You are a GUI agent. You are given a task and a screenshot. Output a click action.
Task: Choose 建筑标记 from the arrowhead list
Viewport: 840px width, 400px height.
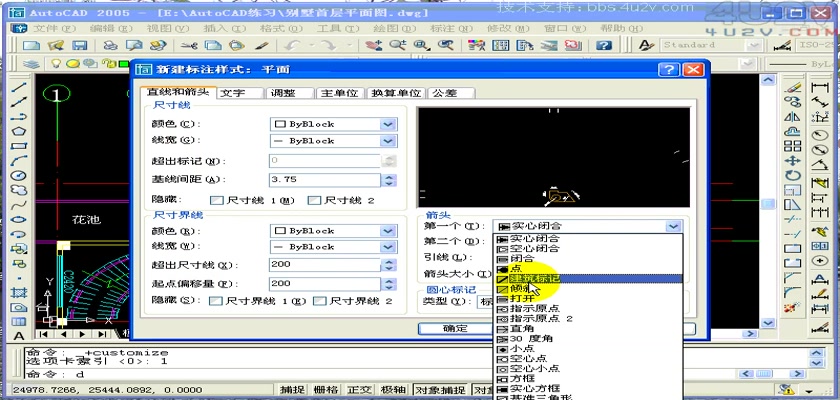[x=535, y=278]
